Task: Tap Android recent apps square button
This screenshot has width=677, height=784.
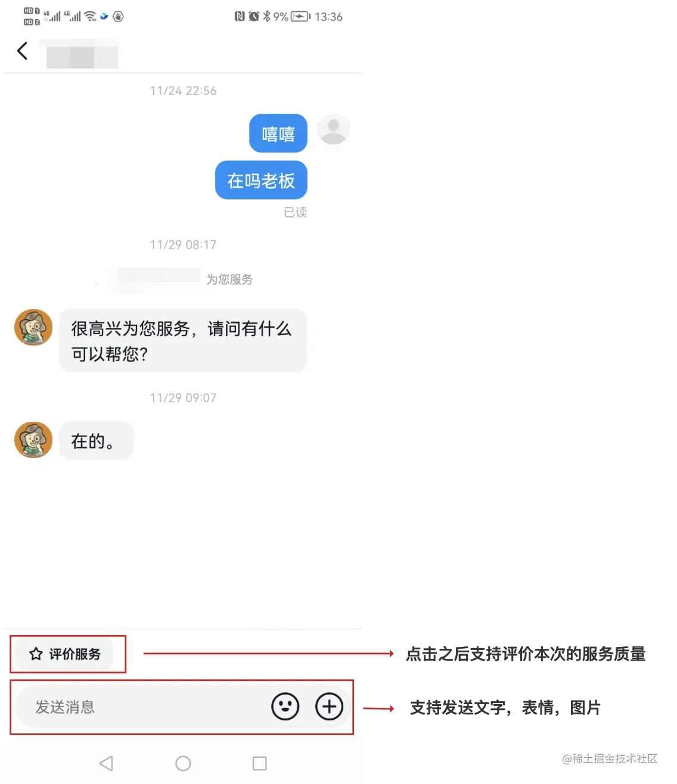Action: click(x=259, y=763)
